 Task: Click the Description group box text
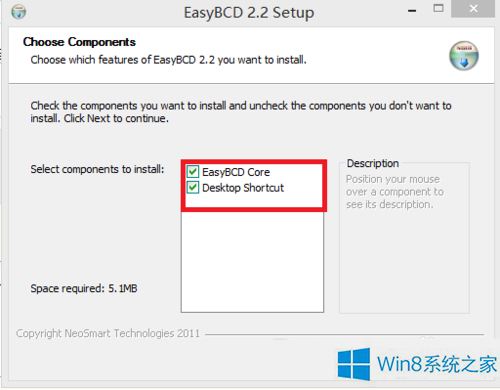point(395,192)
